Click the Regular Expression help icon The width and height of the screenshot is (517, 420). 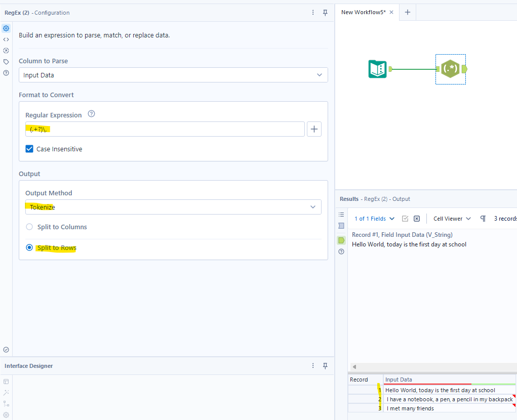tap(91, 114)
